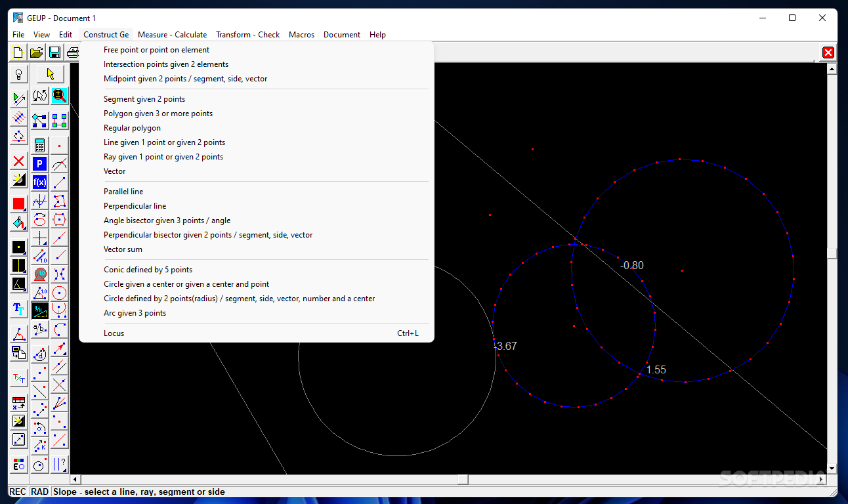Select the a/b ratio measurement tool

39,329
